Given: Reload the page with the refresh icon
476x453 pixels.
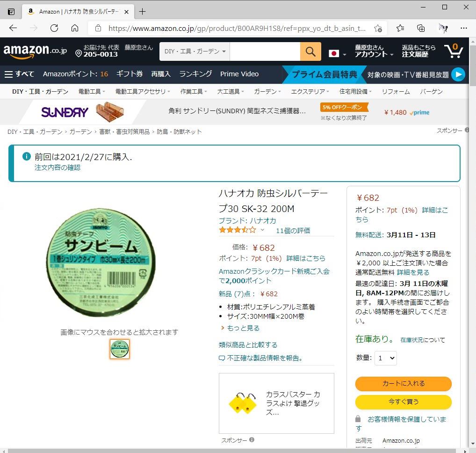Looking at the screenshot, I should pyautogui.click(x=54, y=28).
